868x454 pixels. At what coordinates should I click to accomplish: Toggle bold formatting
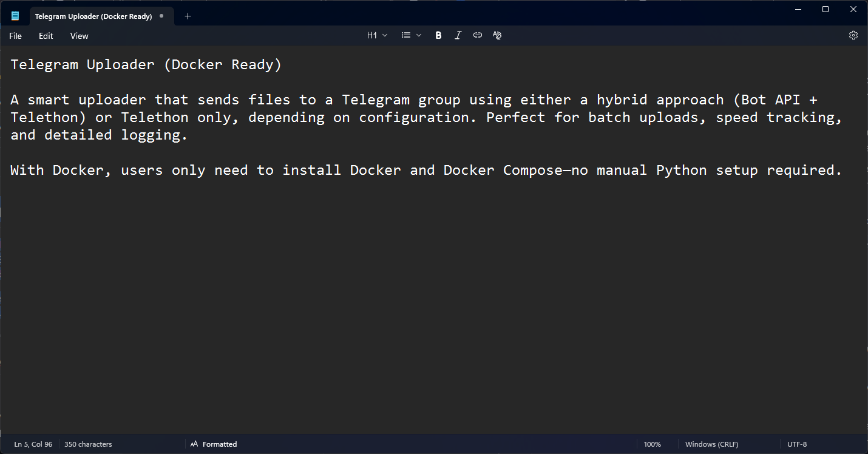point(438,36)
